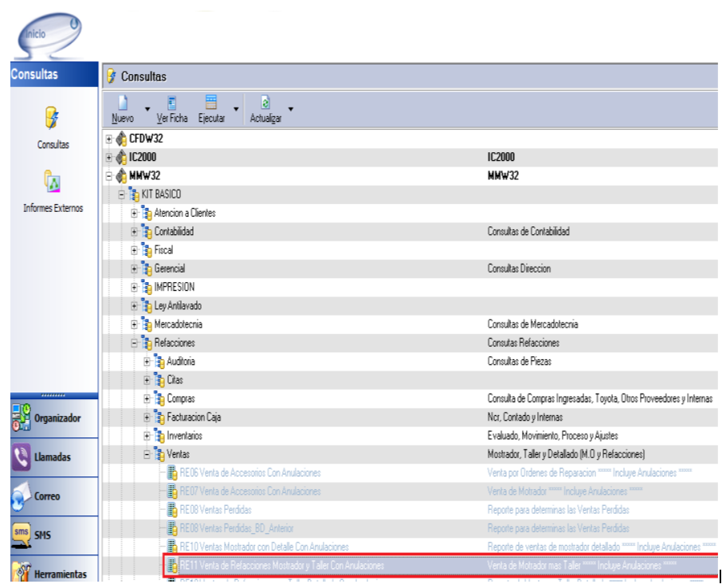Select the RE08 Ventas Perdidas report icon
722x588 pixels.
pyautogui.click(x=172, y=510)
